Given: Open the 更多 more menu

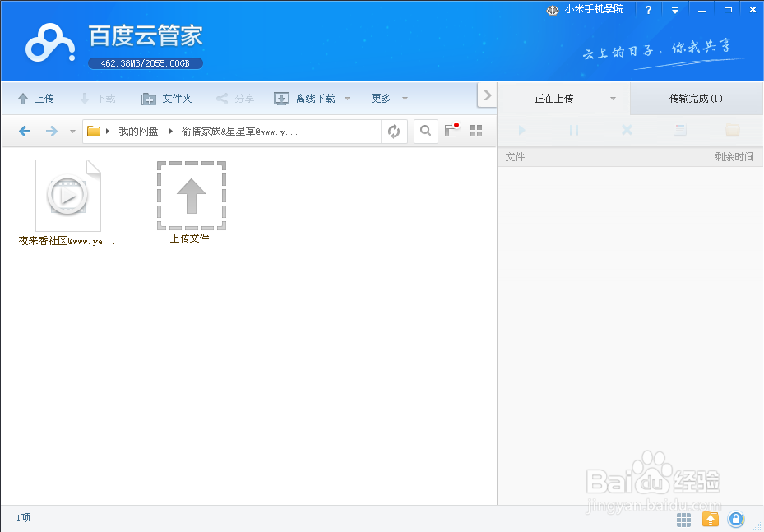Looking at the screenshot, I should pos(381,99).
